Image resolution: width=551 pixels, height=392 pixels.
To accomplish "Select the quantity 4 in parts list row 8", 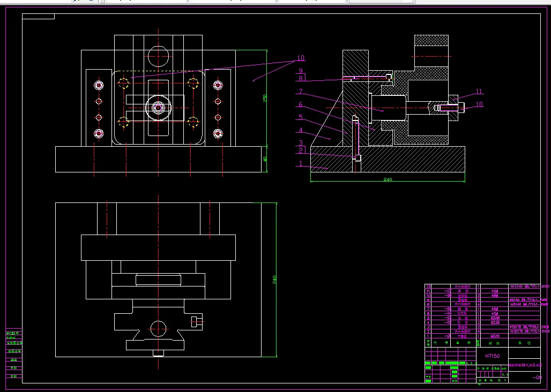I will [x=478, y=304].
